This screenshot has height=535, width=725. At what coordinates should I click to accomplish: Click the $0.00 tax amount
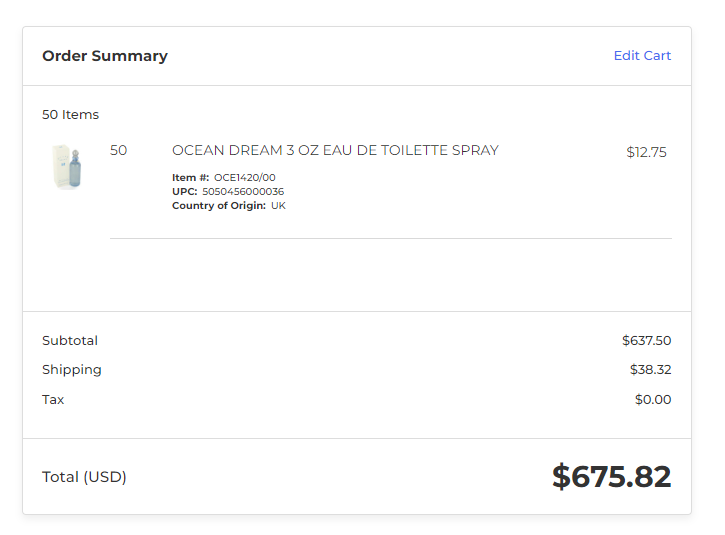[653, 400]
